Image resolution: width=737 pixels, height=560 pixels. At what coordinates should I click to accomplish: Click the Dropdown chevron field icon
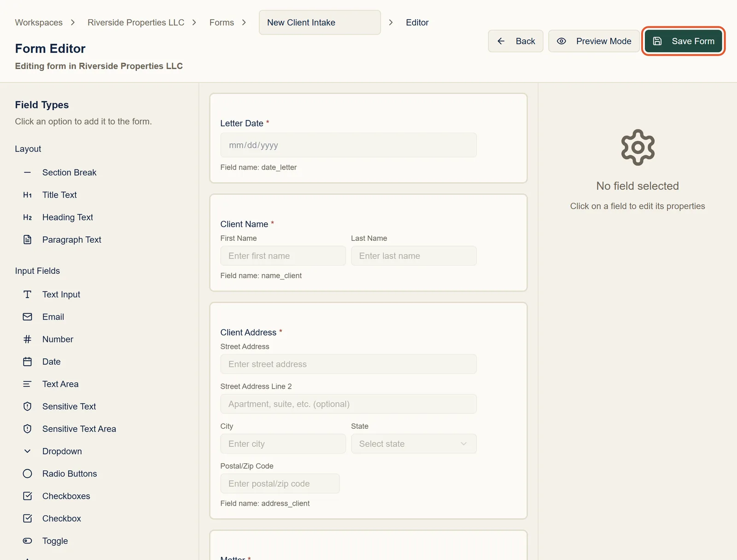28,451
